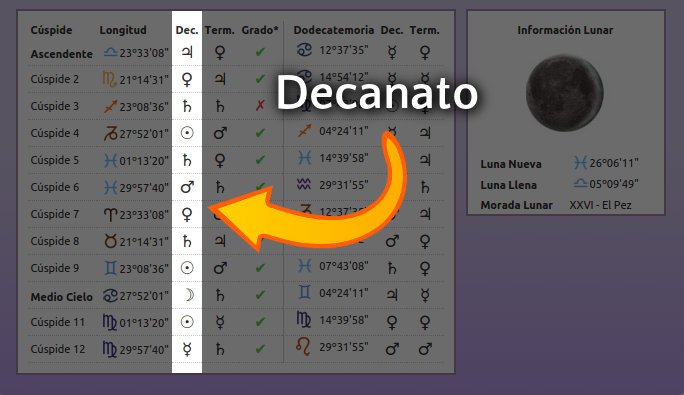Click the Luna Nueva value 26°06'11"
684x395 pixels.
(x=614, y=163)
